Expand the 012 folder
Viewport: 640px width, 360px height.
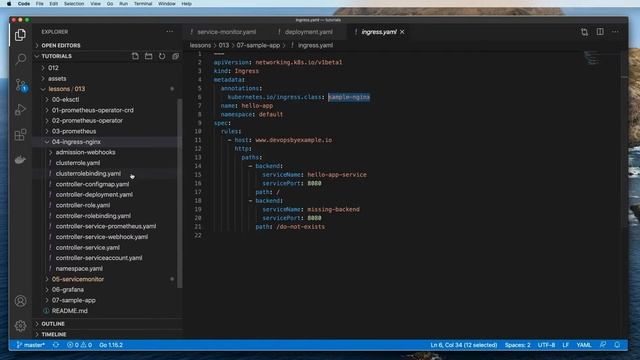coord(53,68)
